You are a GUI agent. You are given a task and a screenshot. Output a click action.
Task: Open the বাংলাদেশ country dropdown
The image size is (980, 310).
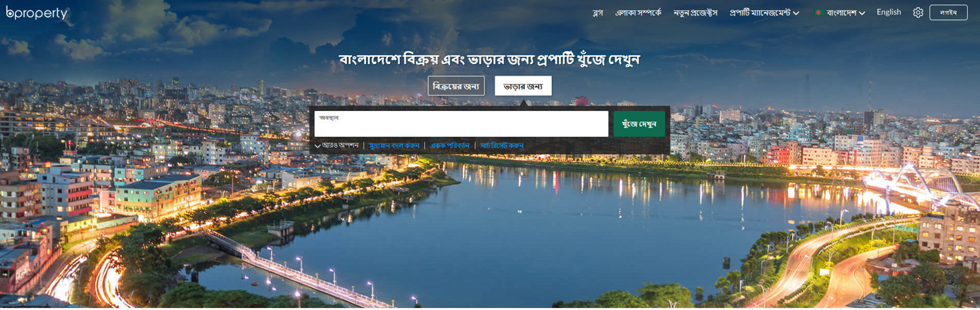(x=840, y=12)
